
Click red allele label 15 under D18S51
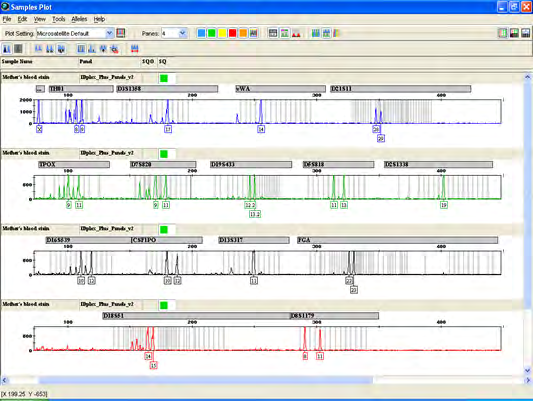click(154, 365)
